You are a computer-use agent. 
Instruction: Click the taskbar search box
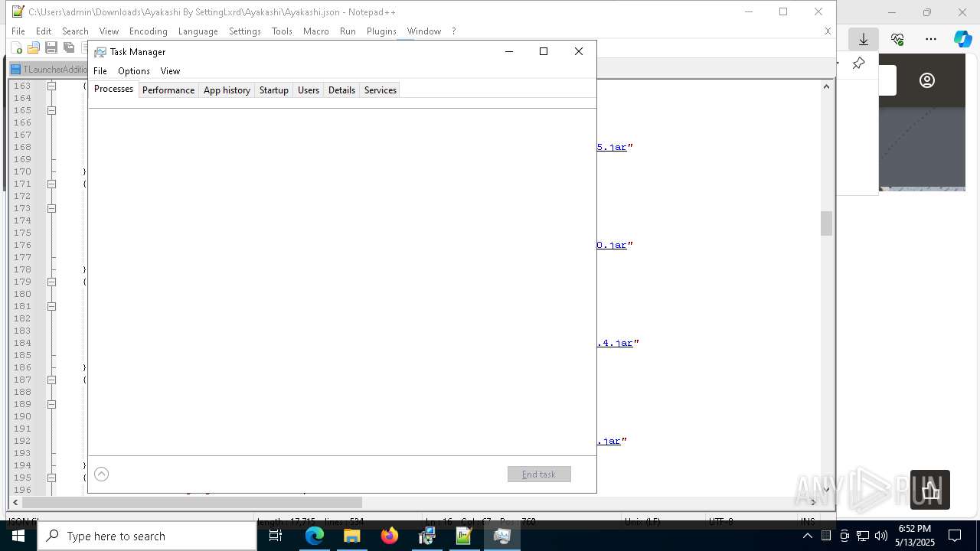point(147,536)
